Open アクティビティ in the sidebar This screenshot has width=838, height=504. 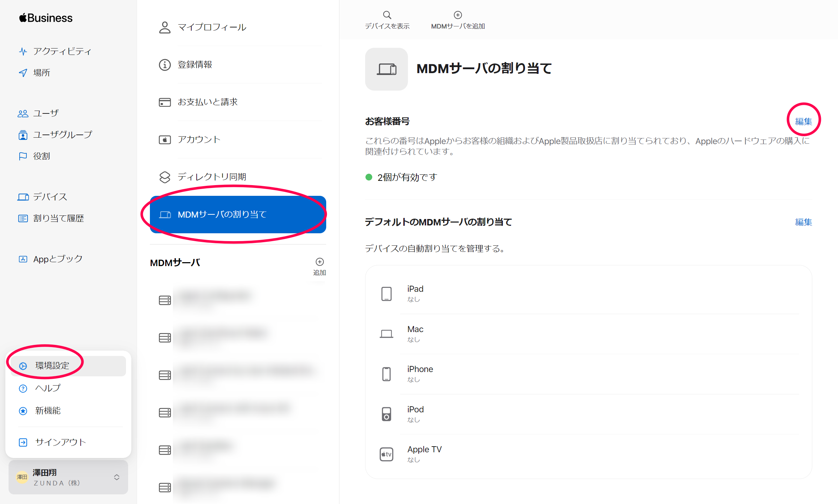tap(55, 51)
